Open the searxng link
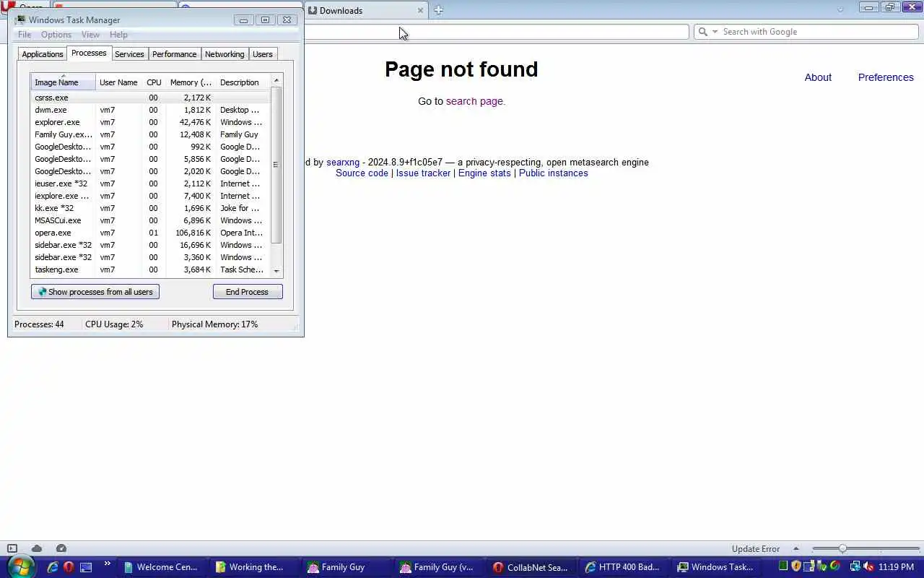 click(343, 163)
